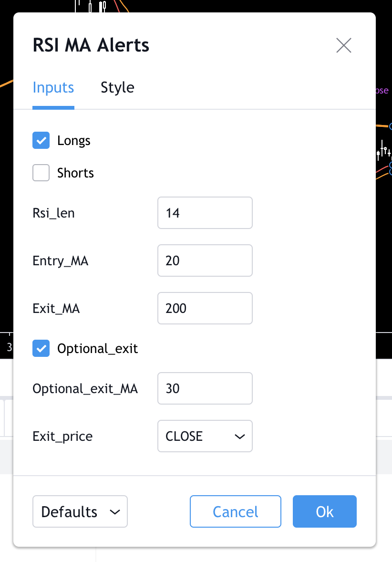
Task: Click the Rsi_len input field
Action: coord(205,213)
